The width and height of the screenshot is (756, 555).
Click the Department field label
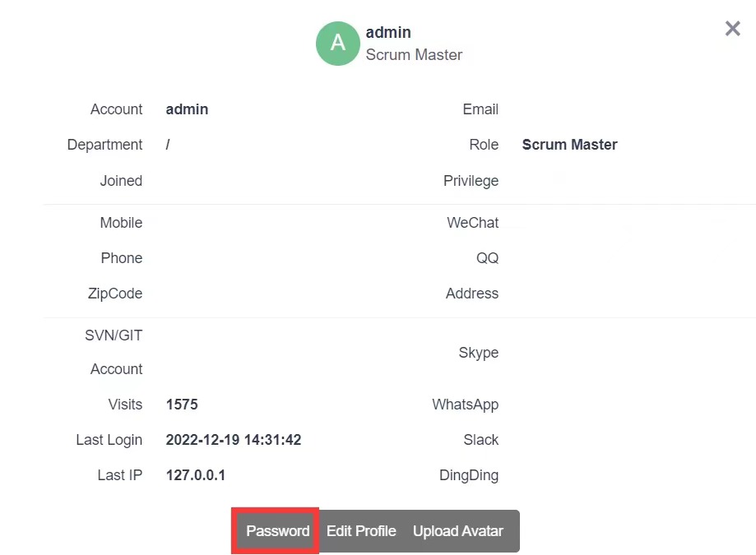pyautogui.click(x=104, y=145)
